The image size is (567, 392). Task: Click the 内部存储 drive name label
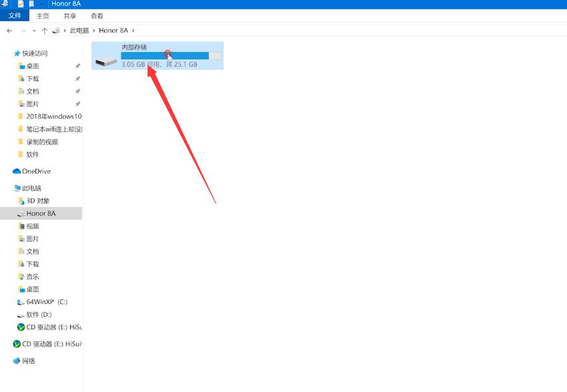[x=134, y=47]
